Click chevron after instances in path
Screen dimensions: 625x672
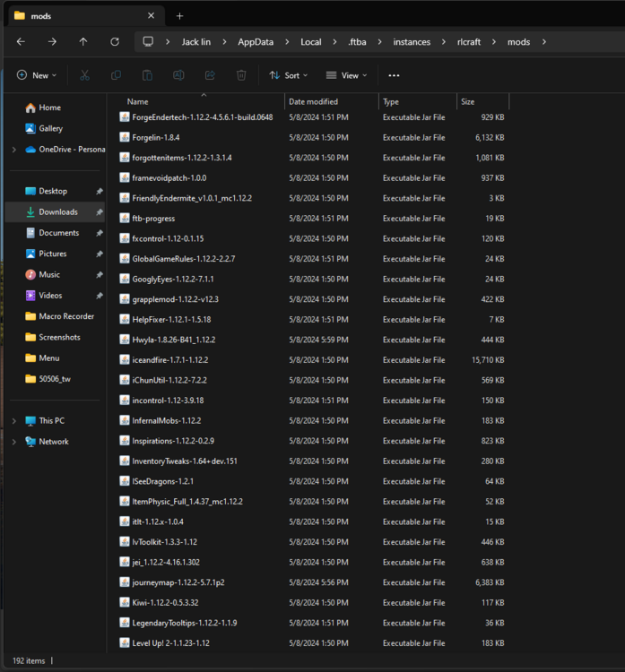[x=444, y=42]
